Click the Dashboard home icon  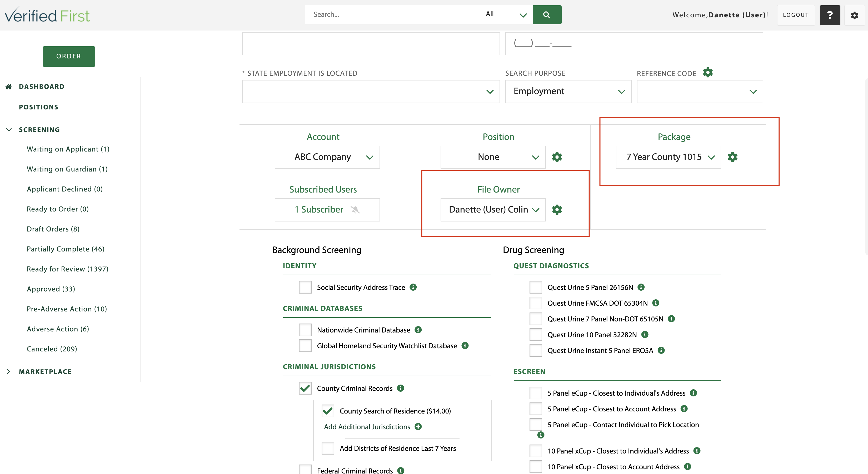[9, 87]
